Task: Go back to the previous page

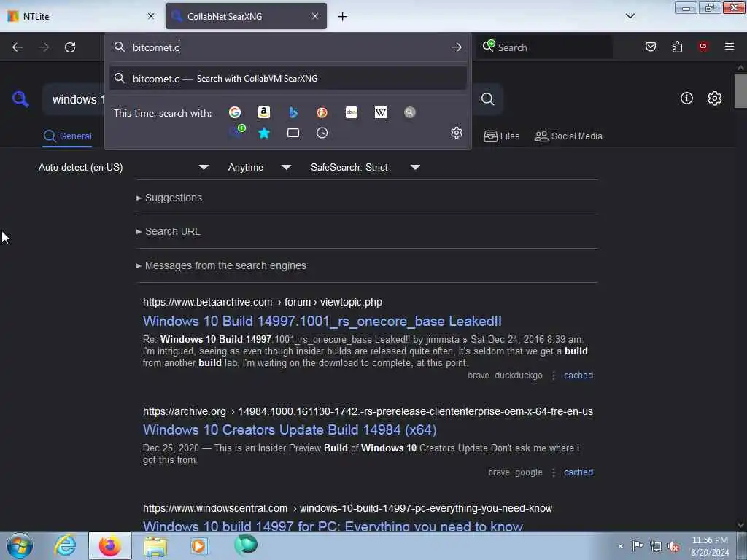Action: click(x=18, y=47)
